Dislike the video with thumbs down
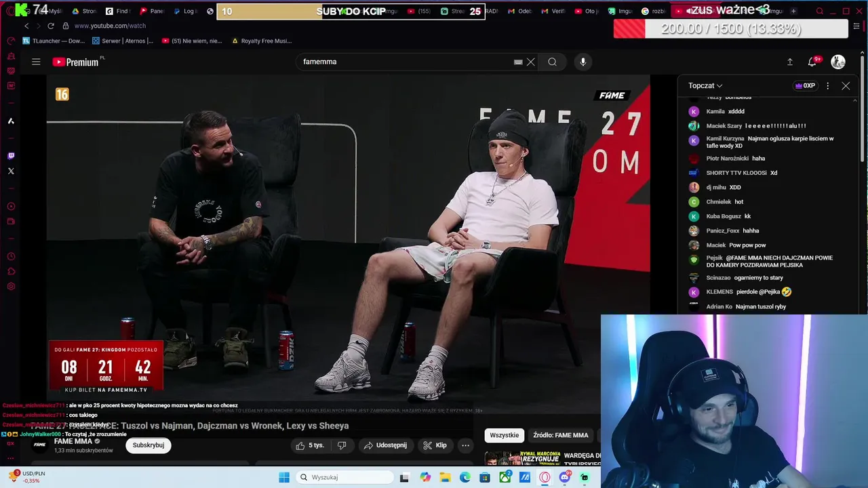This screenshot has width=868, height=488. tap(342, 445)
